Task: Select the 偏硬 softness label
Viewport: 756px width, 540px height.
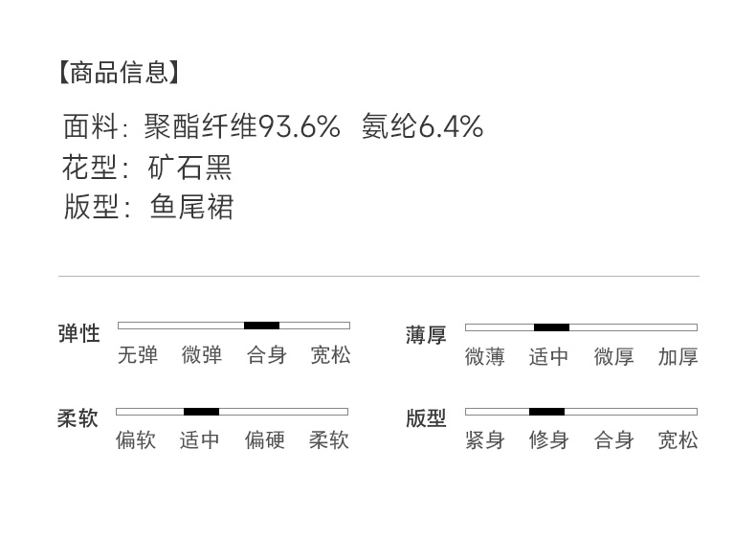Action: 264,440
